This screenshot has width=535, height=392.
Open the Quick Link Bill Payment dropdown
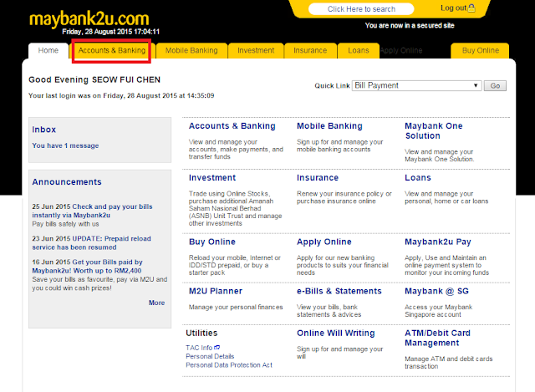coord(416,85)
